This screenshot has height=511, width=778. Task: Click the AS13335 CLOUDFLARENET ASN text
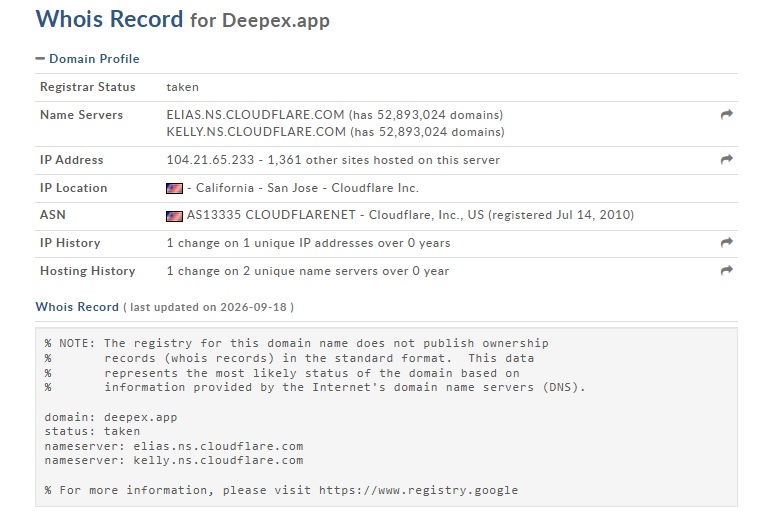point(271,215)
